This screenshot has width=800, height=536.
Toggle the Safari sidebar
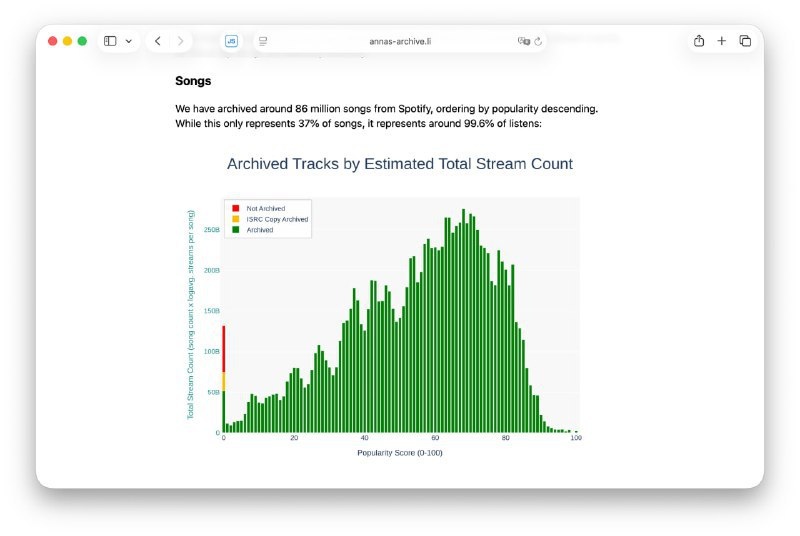click(x=110, y=41)
